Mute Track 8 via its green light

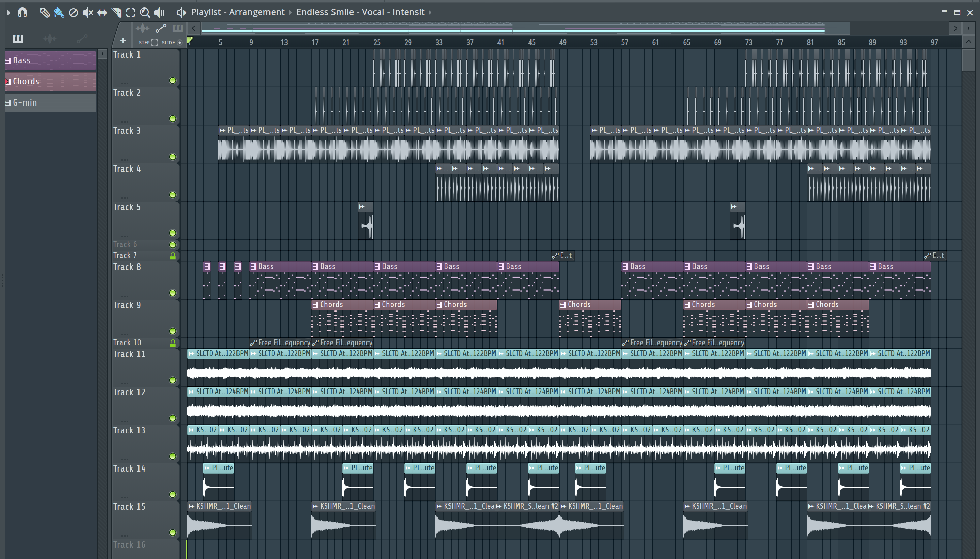173,293
